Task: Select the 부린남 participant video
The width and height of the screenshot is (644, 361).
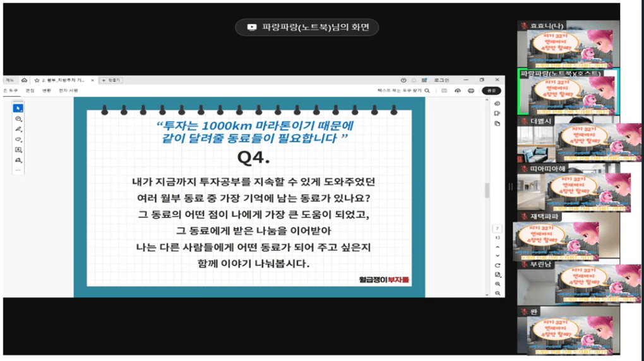Action: tap(568, 283)
